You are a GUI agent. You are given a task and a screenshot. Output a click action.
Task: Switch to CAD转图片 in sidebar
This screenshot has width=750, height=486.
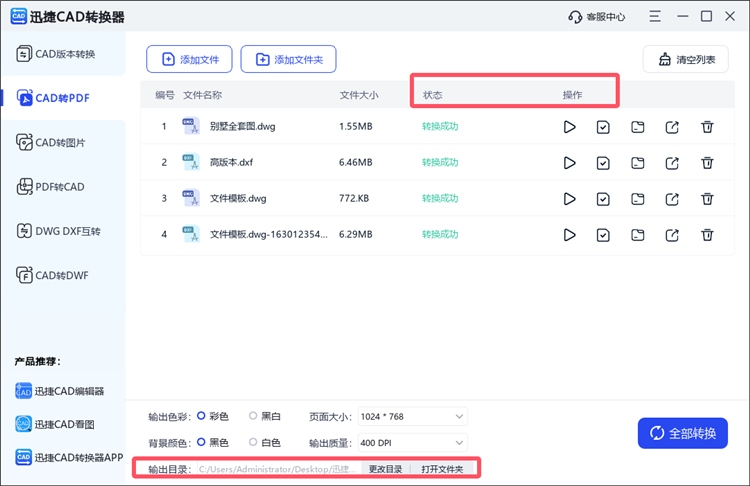(60, 142)
